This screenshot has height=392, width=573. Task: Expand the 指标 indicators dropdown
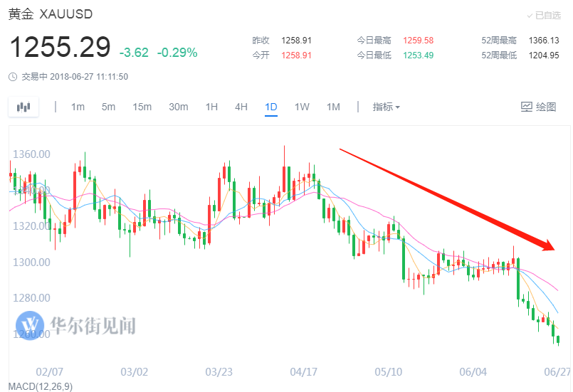386,107
